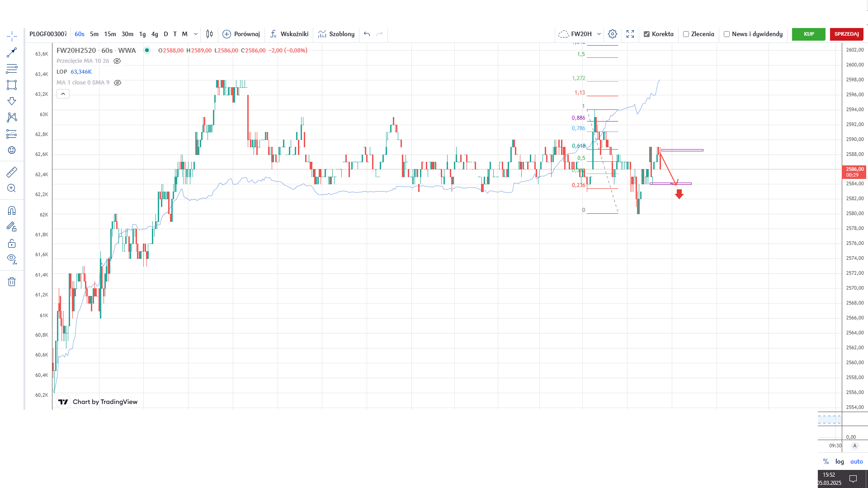Toggle auto scale mode
Screen dimensions: 868x488
tap(857, 461)
